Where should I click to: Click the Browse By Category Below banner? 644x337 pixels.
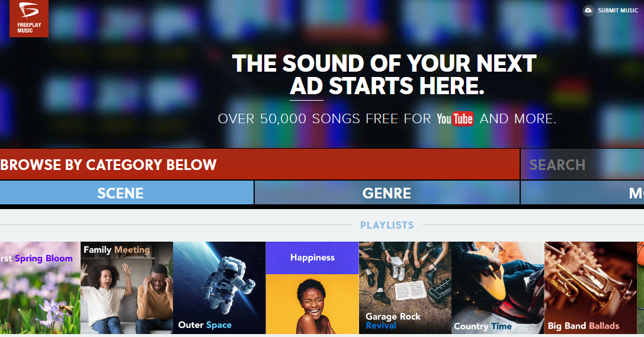pyautogui.click(x=259, y=165)
